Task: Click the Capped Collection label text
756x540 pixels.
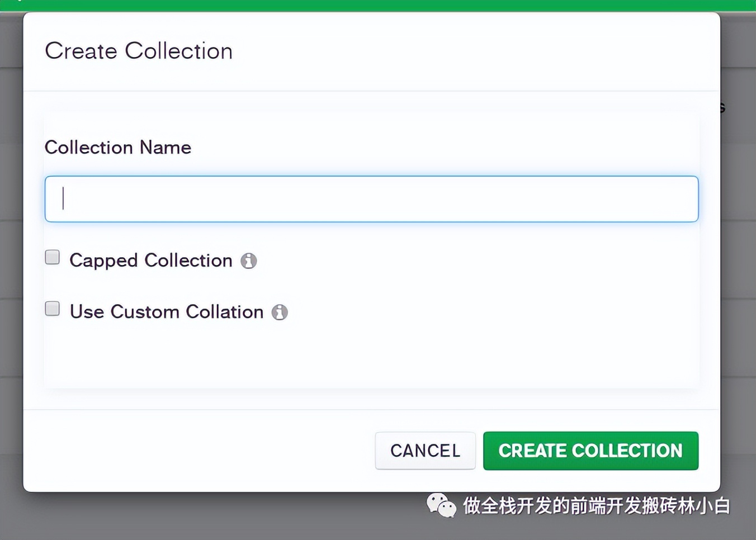Action: point(150,260)
